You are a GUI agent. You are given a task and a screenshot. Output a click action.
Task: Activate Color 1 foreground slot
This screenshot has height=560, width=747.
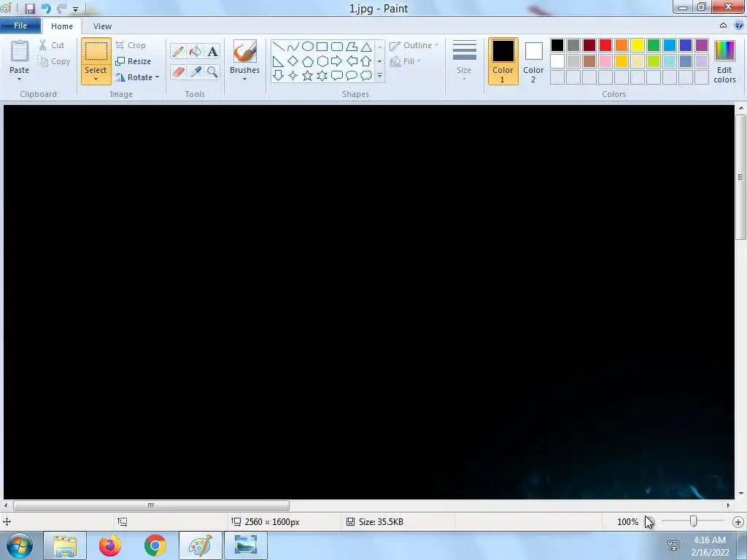(x=503, y=61)
